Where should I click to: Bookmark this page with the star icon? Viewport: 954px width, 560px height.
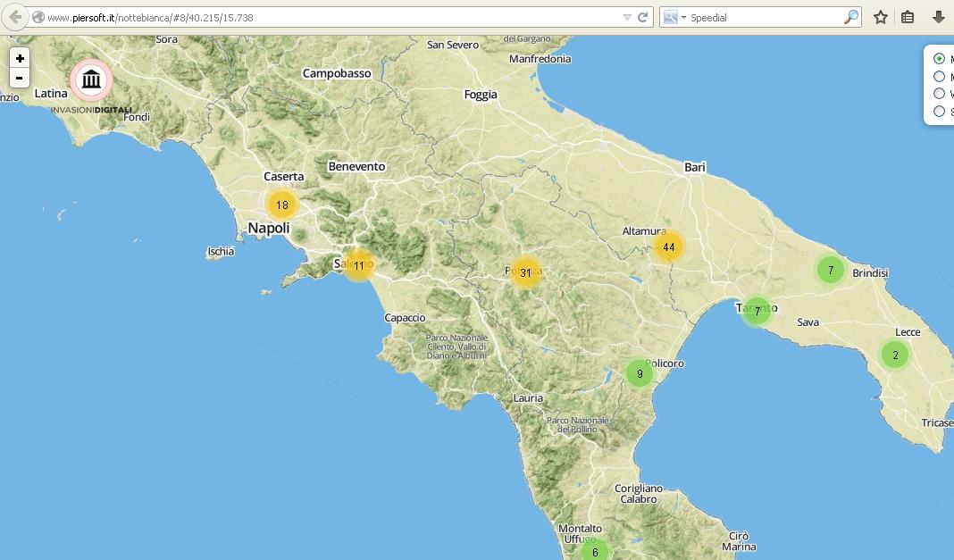tap(881, 17)
